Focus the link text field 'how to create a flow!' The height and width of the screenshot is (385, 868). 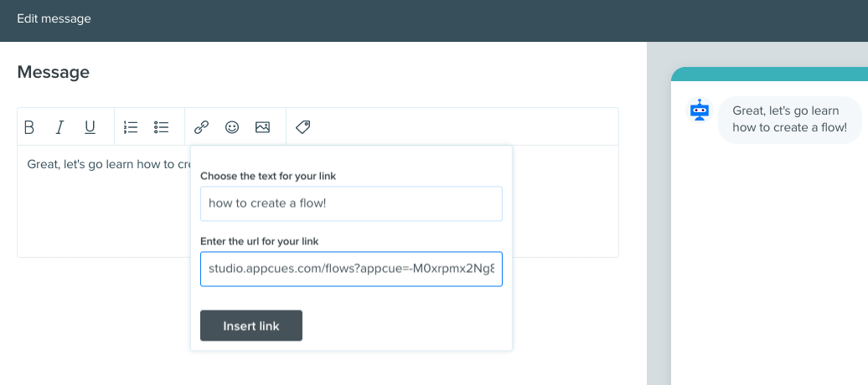tap(352, 203)
